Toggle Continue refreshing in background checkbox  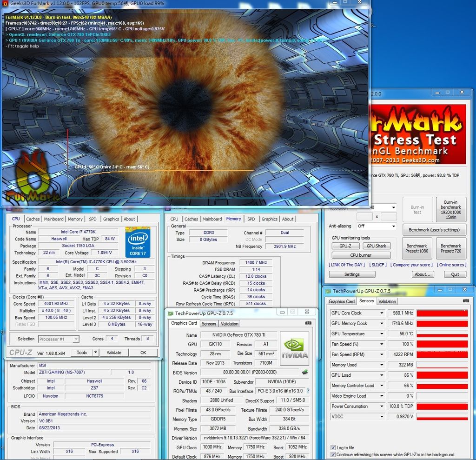tap(333, 454)
